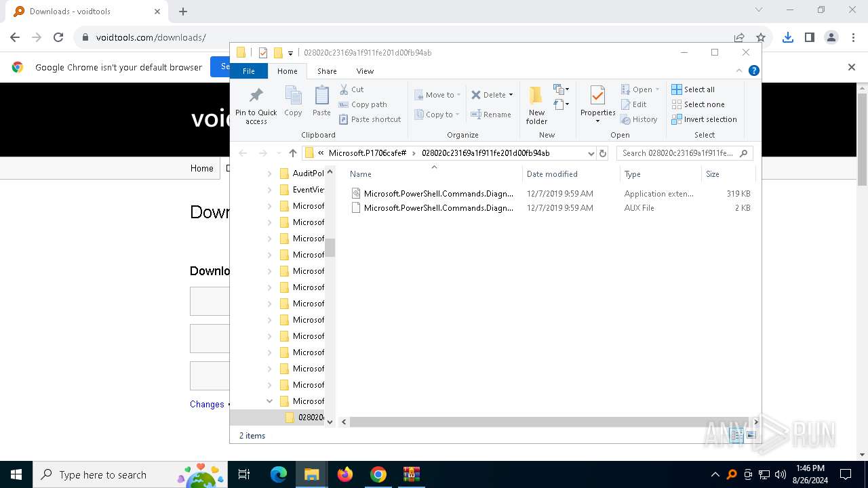Select the AUX File entry
This screenshot has height=488, width=868.
tap(551, 208)
